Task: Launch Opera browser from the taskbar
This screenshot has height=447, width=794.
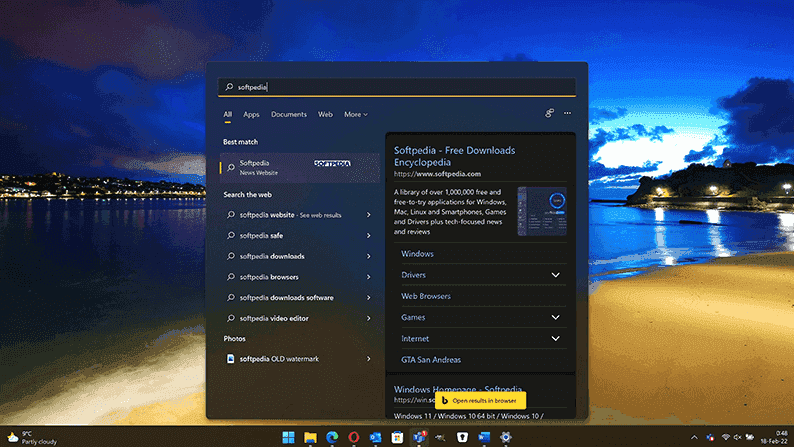Action: 354,437
